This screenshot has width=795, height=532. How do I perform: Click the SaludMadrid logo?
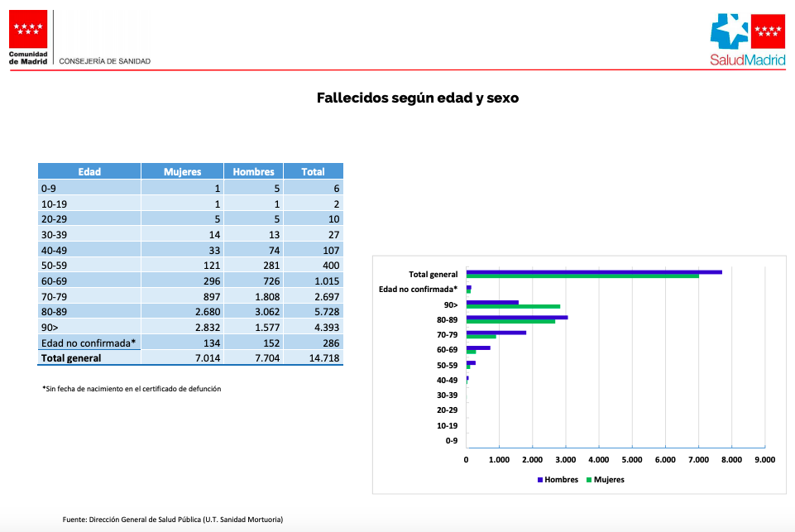[x=747, y=39]
